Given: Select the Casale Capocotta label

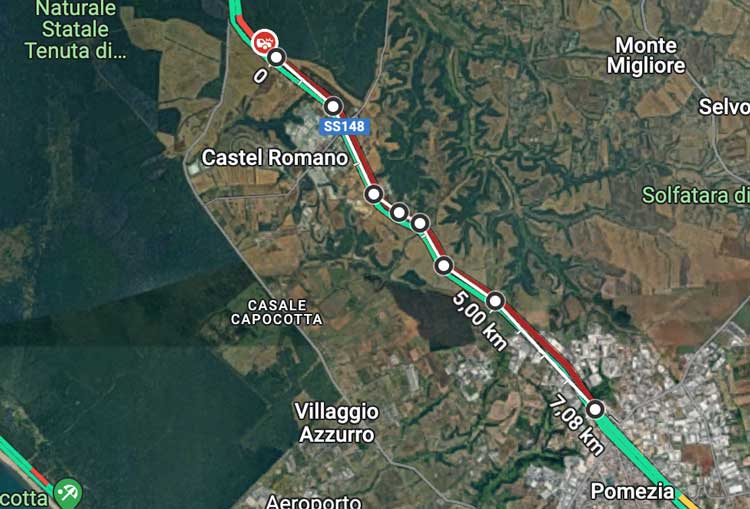Looking at the screenshot, I should pos(276,312).
